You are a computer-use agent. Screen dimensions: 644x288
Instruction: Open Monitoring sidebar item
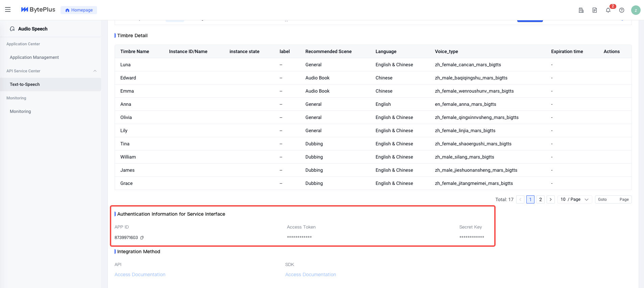[20, 112]
